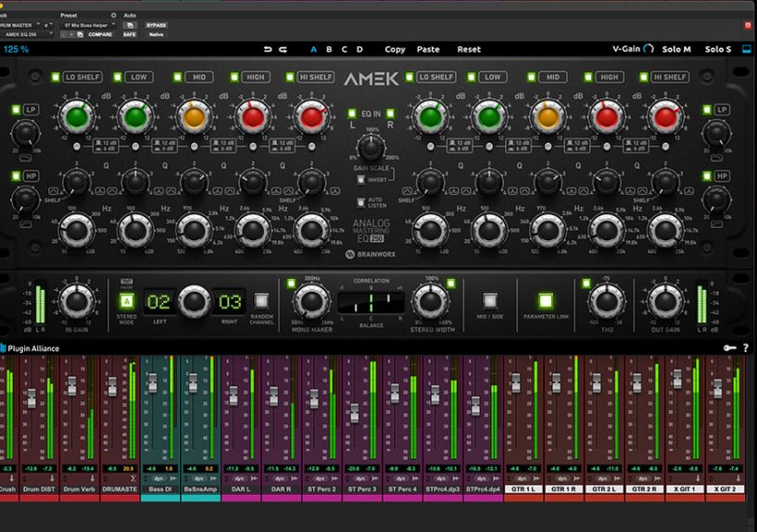Image resolution: width=757 pixels, height=532 pixels.
Task: Toggle the left LO SHELF band LED
Action: click(56, 77)
